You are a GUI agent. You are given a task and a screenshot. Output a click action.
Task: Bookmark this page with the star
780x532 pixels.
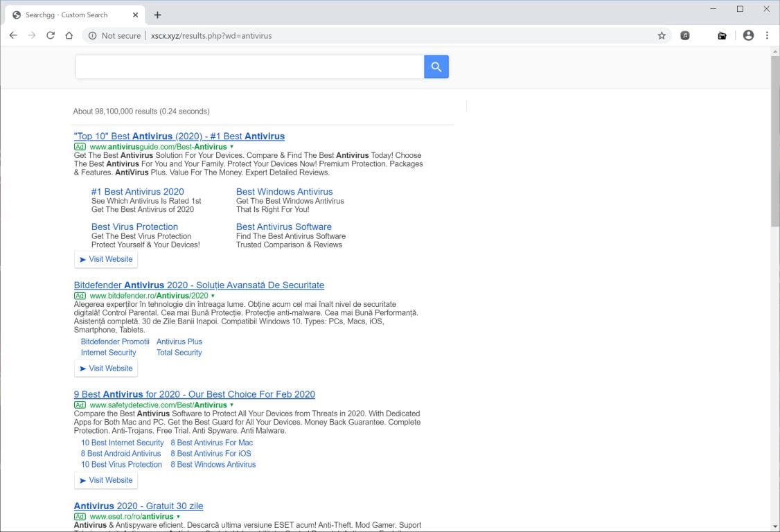662,35
